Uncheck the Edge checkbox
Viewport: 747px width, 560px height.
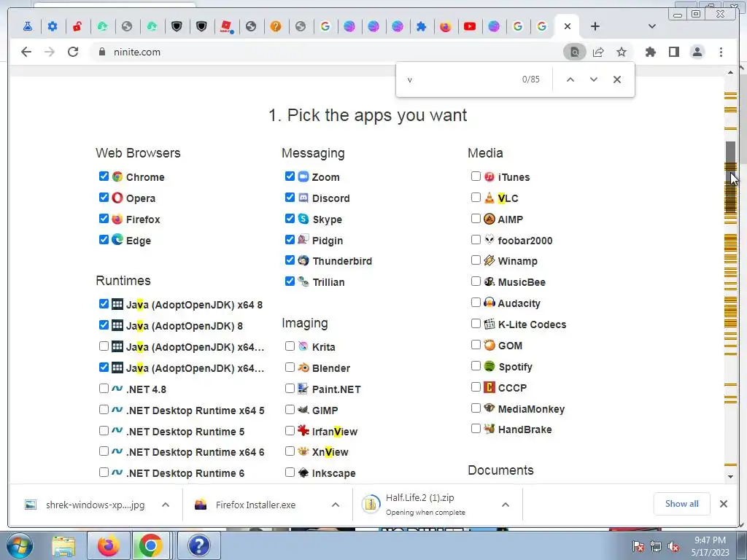104,239
